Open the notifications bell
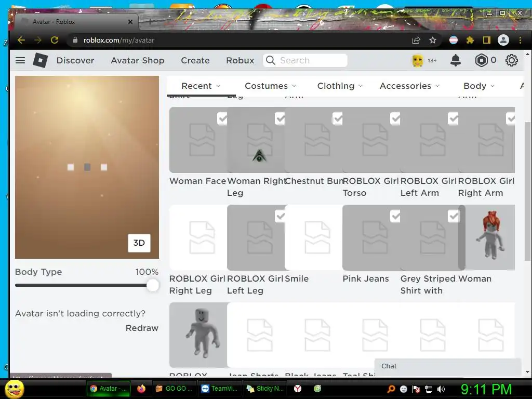Screen dimensions: 532x399 (455, 60)
